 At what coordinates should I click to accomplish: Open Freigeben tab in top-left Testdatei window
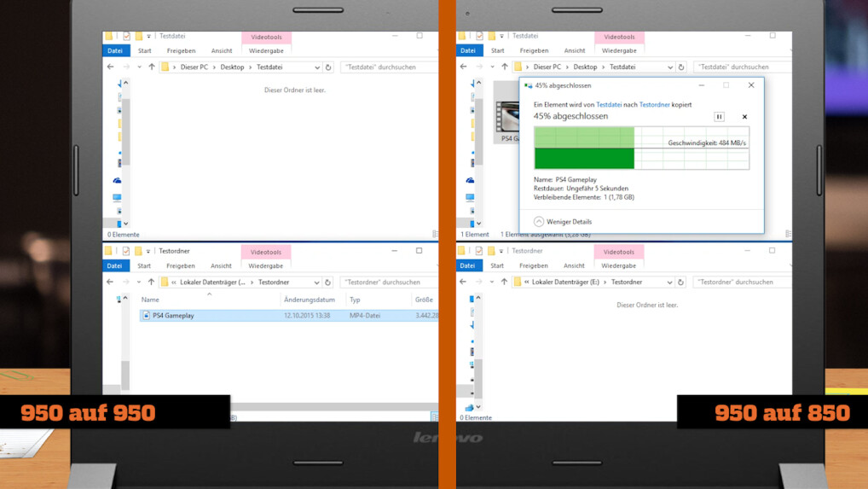tap(181, 51)
